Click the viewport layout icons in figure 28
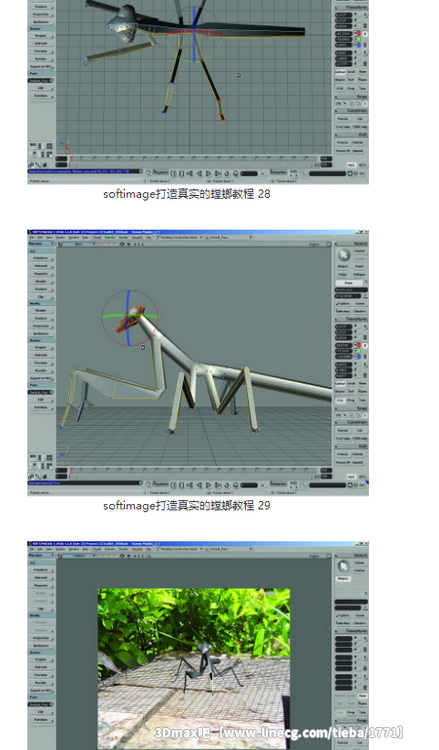 (x=42, y=150)
